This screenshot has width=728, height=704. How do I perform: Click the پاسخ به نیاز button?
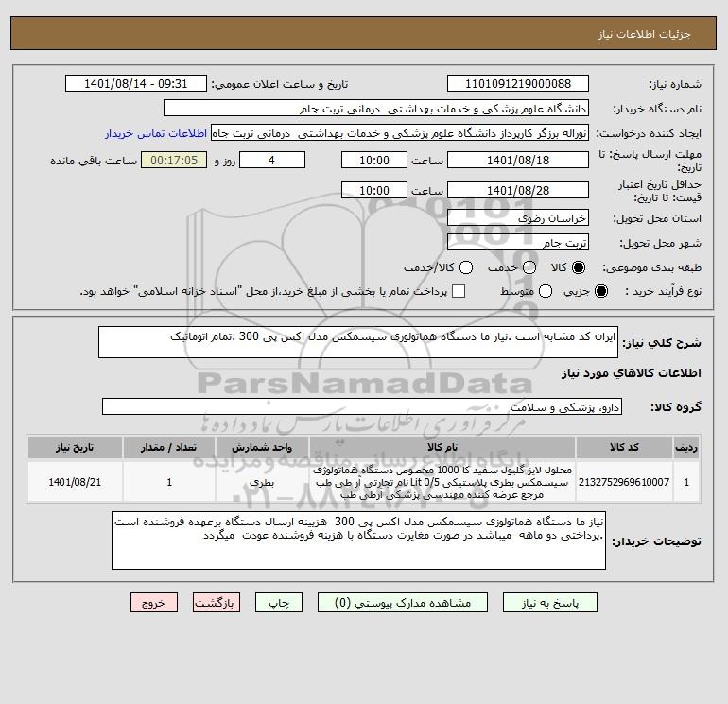[549, 602]
